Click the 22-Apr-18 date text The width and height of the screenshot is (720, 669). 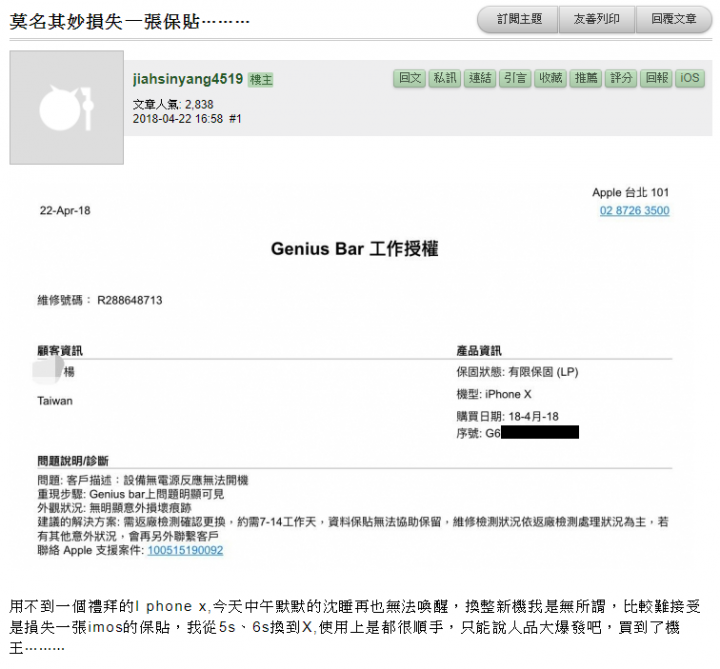click(x=65, y=211)
